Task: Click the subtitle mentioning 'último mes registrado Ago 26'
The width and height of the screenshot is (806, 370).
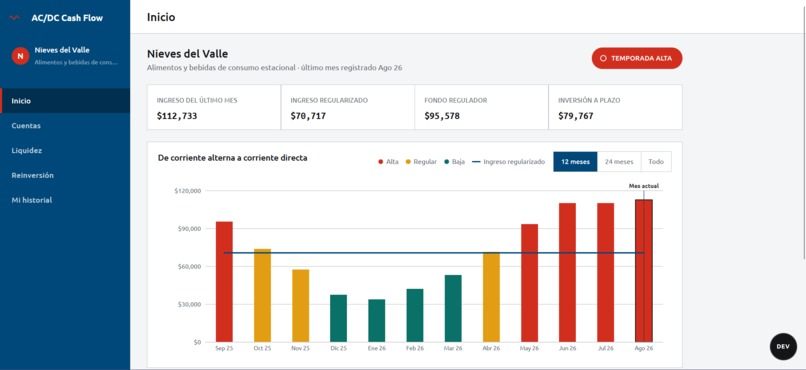Action: click(274, 68)
